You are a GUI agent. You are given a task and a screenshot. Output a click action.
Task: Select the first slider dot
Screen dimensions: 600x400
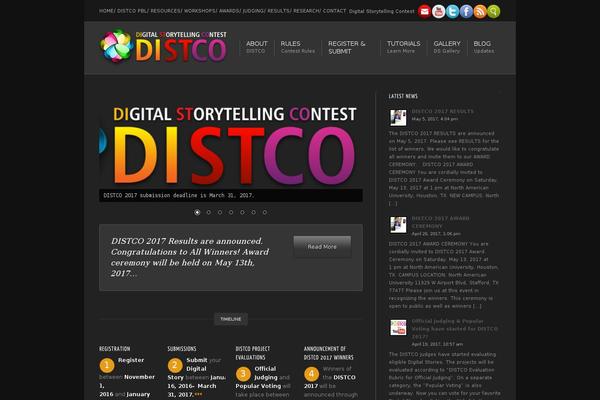[197, 212]
